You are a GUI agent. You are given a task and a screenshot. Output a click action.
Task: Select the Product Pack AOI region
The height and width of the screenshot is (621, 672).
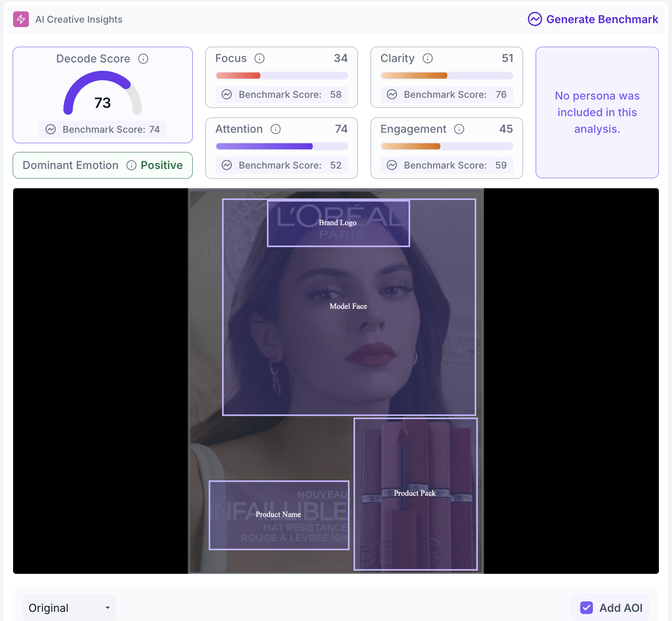pyautogui.click(x=416, y=494)
